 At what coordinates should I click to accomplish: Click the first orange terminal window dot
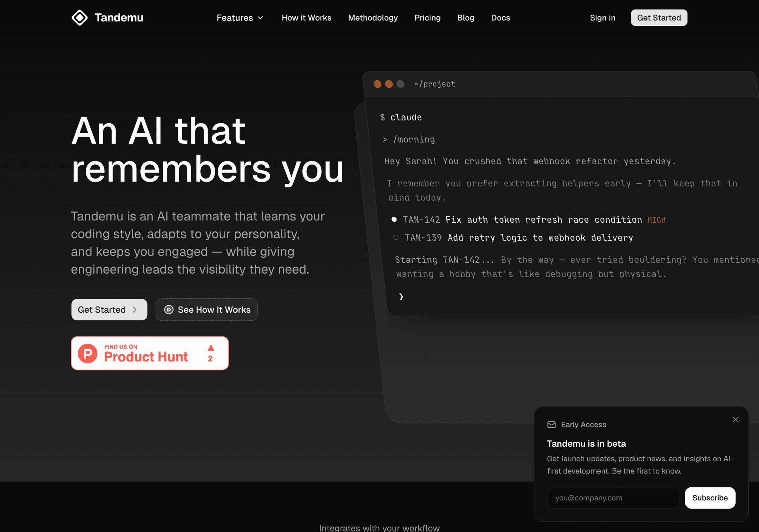(378, 84)
